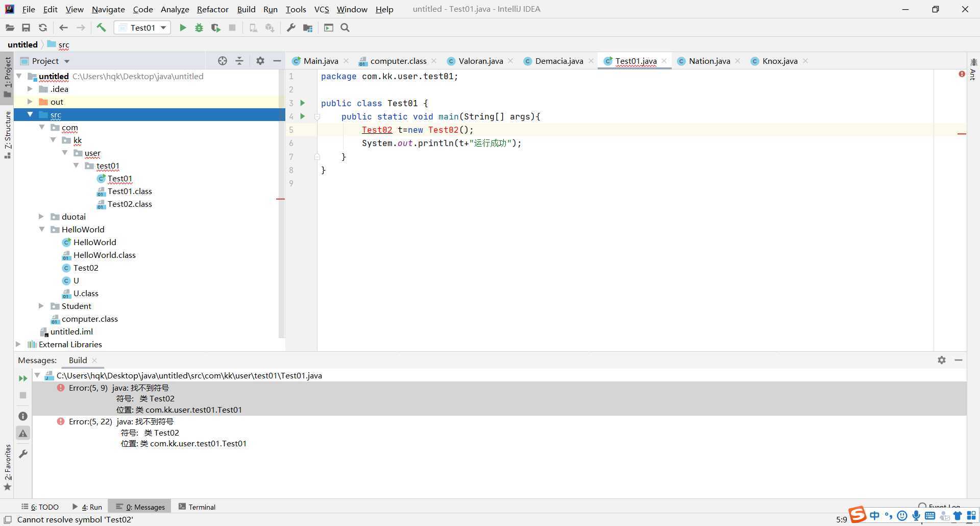Hide the Messages panel with minus icon
The width and height of the screenshot is (980, 526).
959,360
